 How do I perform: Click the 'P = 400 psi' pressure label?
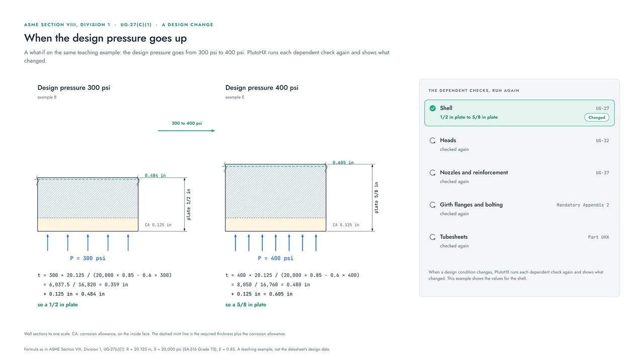click(276, 258)
